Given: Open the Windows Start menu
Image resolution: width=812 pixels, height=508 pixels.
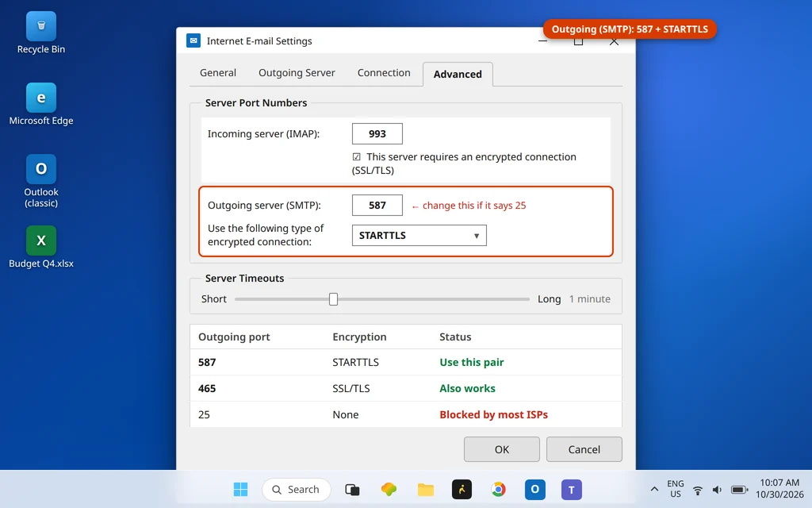Looking at the screenshot, I should 240,489.
